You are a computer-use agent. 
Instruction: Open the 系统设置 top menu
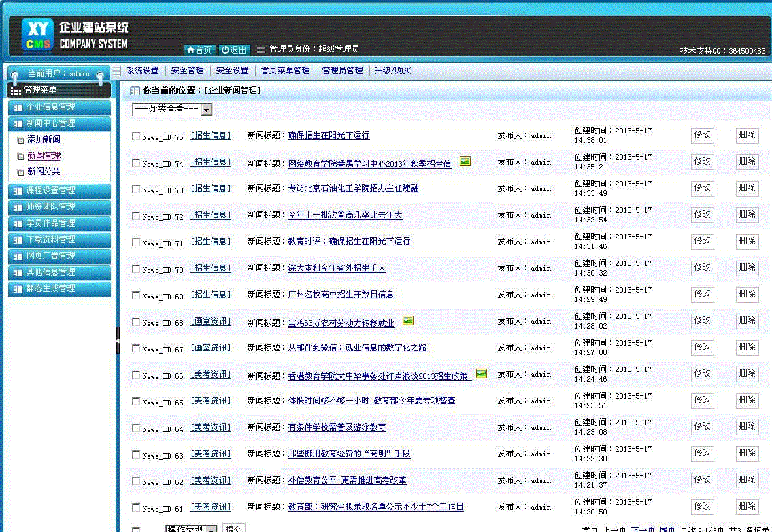pos(142,71)
